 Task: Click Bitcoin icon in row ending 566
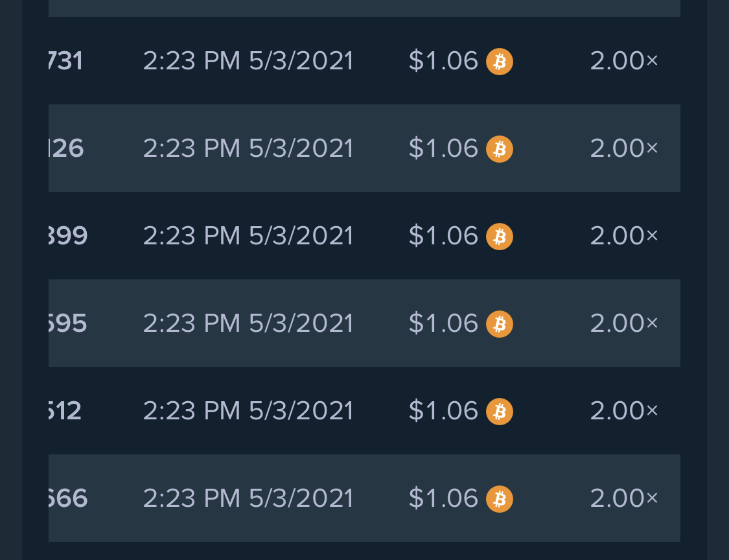click(x=500, y=498)
